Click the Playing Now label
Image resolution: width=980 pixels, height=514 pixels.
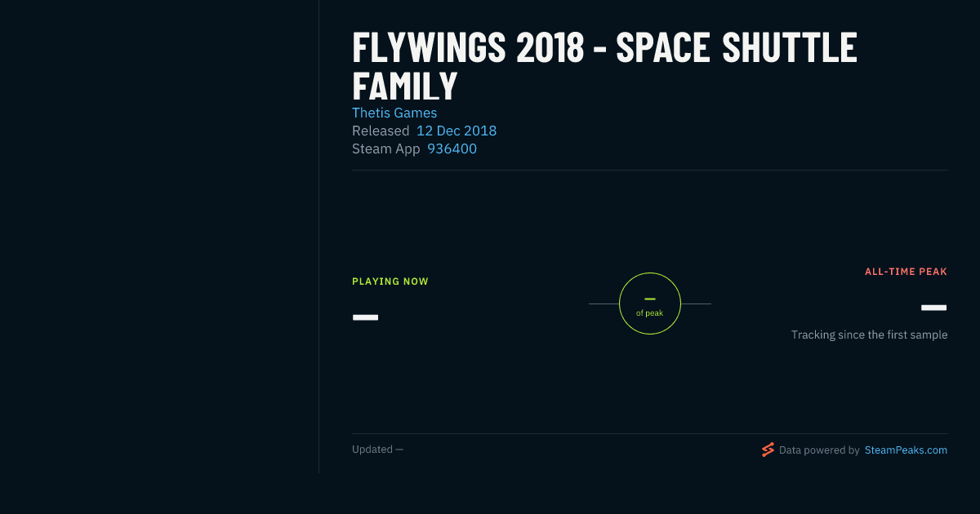pos(390,281)
